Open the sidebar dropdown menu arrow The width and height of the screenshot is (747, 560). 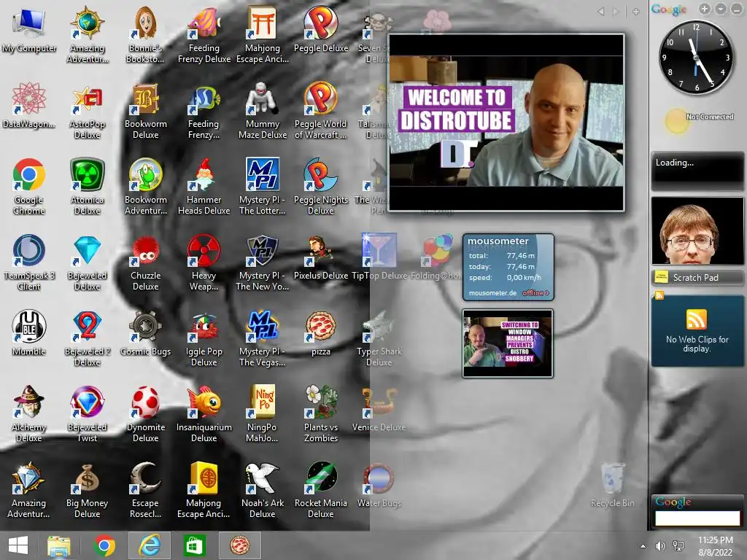point(721,9)
